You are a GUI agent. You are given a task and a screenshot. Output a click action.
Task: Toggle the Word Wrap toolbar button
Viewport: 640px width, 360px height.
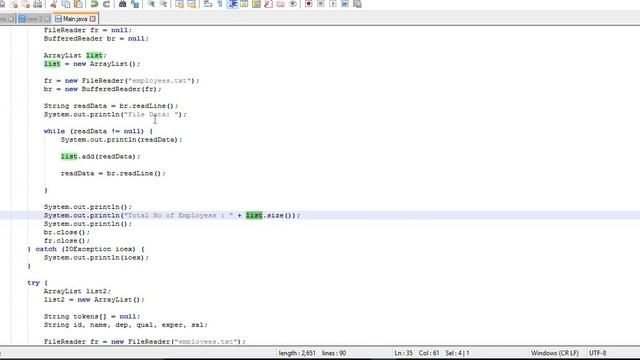[x=208, y=4]
